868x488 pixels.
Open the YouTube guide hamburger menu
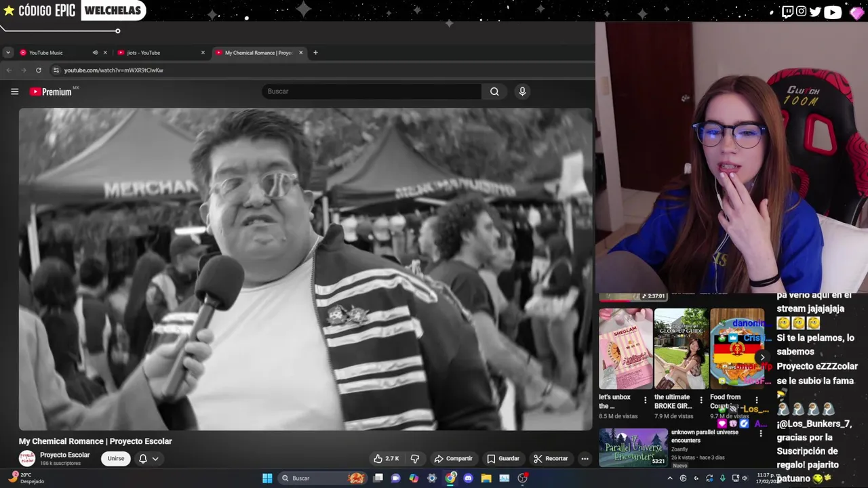[x=14, y=91]
